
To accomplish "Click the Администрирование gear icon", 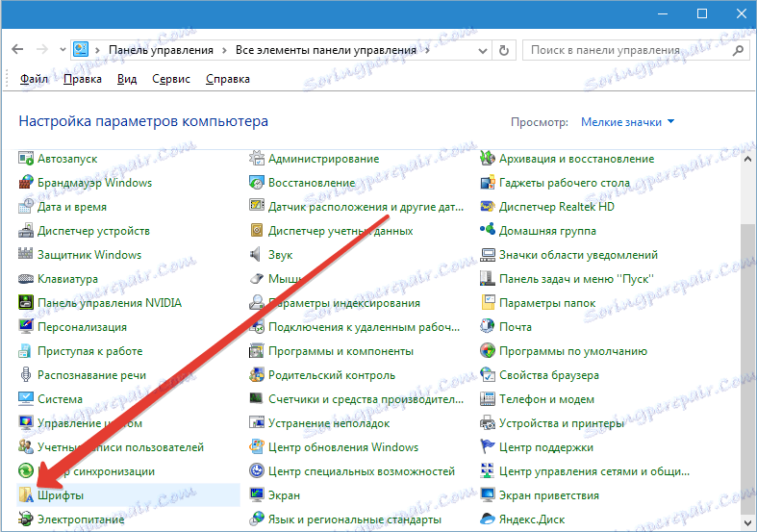I will tap(257, 159).
